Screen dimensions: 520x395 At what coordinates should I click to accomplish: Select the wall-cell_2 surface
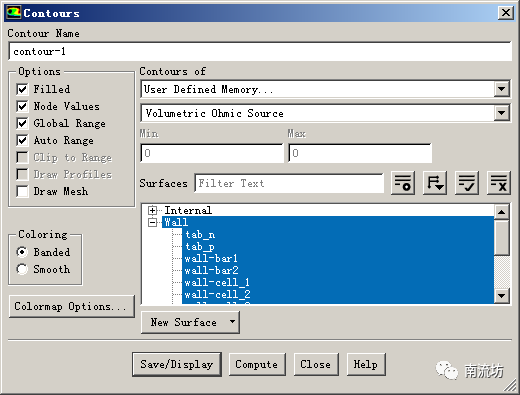click(x=217, y=295)
